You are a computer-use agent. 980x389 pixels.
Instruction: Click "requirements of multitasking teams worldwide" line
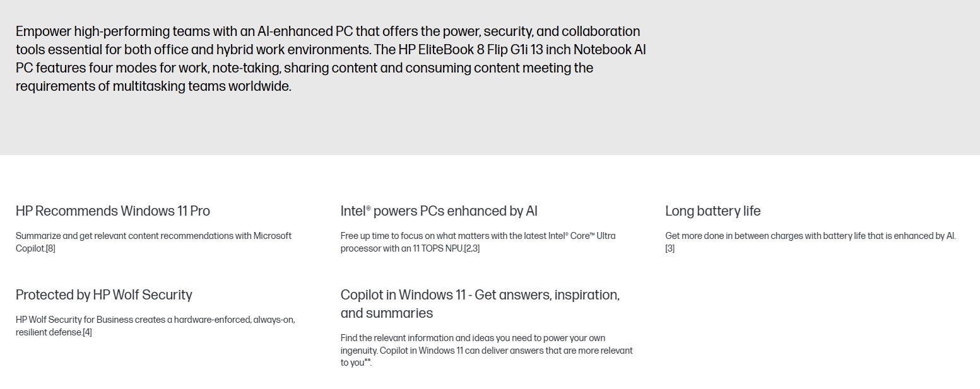coord(153,86)
